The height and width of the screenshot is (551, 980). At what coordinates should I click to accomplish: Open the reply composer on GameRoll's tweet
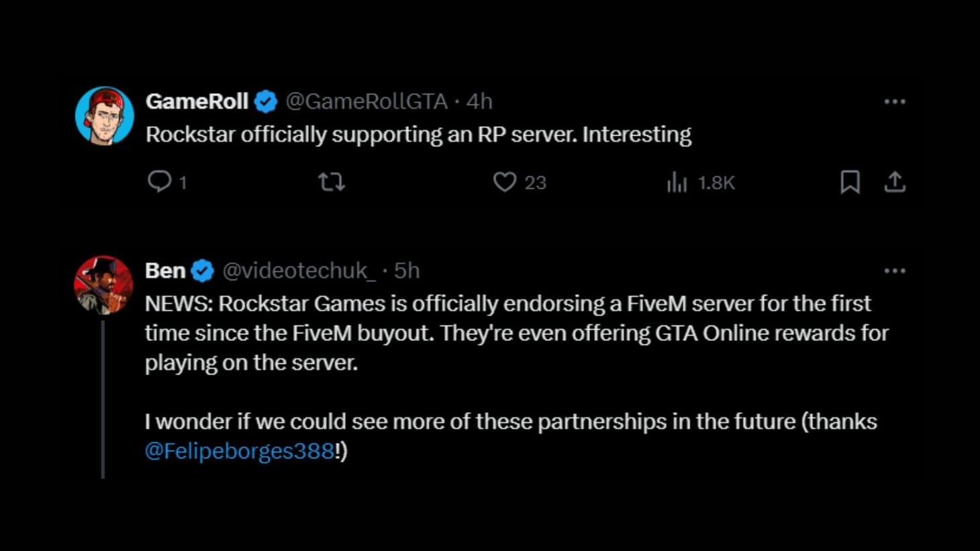coord(162,182)
